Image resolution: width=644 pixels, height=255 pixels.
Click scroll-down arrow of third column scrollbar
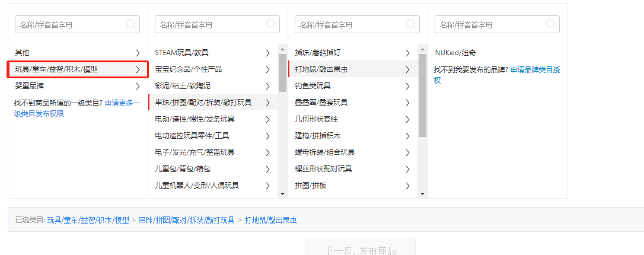tap(423, 193)
